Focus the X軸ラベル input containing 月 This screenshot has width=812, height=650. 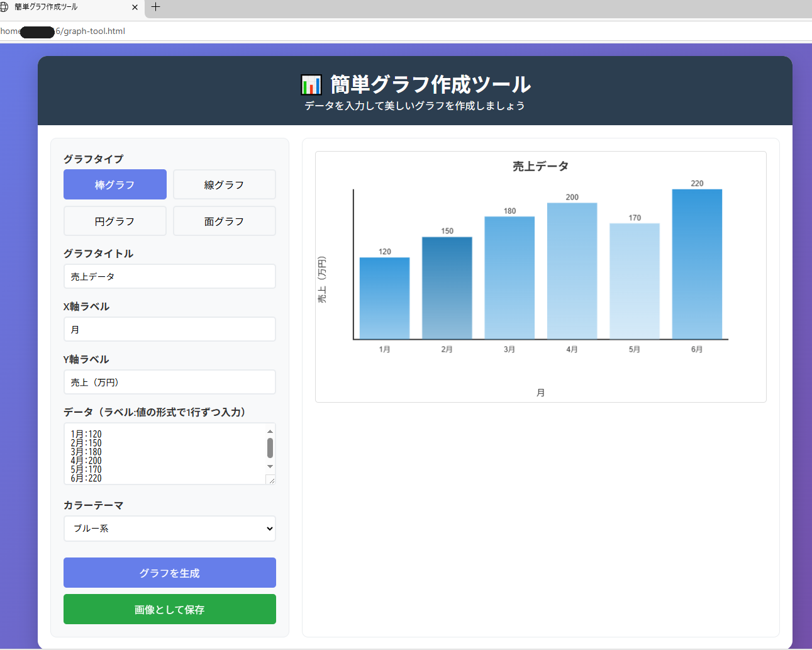click(x=169, y=329)
